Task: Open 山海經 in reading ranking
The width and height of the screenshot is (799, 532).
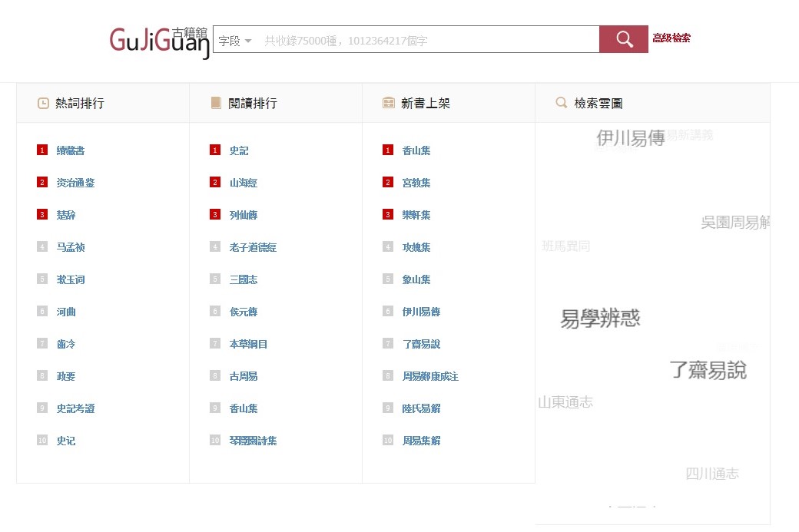Action: point(243,183)
